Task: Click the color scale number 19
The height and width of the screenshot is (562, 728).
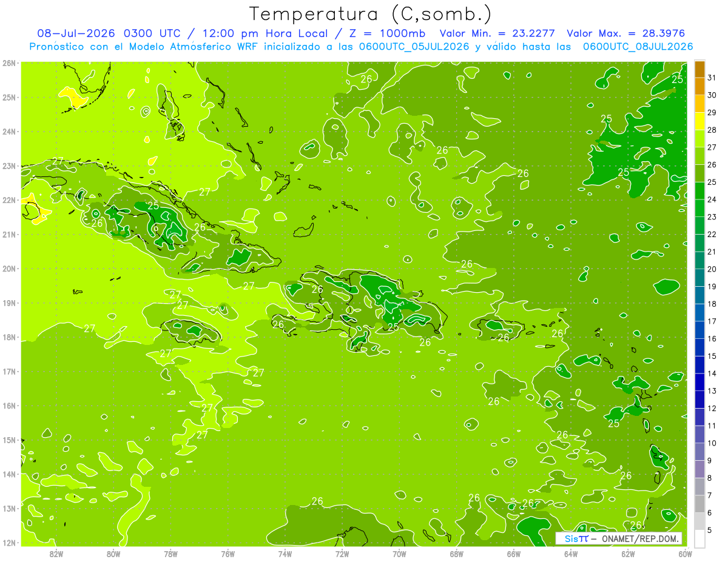Action: [712, 286]
